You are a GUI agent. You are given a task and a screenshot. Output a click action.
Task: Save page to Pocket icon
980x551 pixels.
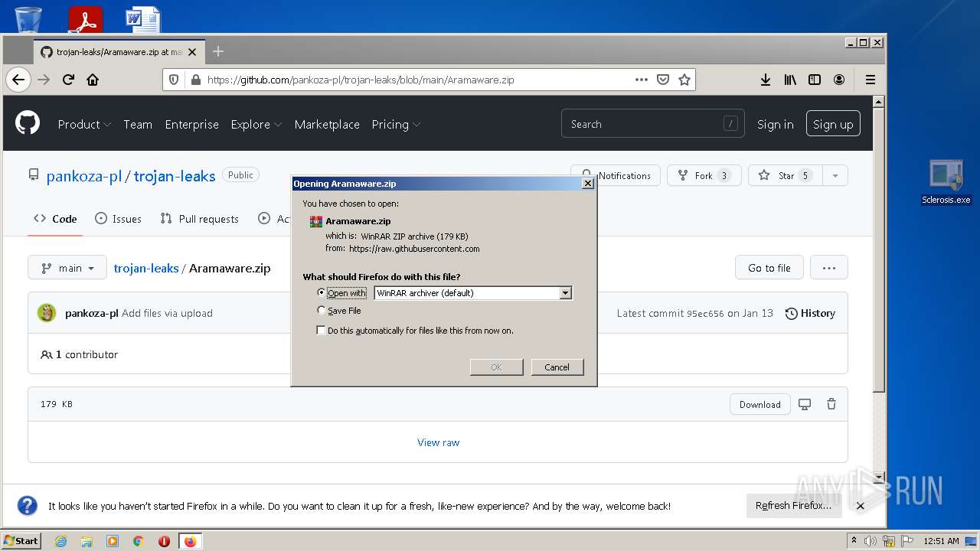click(663, 80)
